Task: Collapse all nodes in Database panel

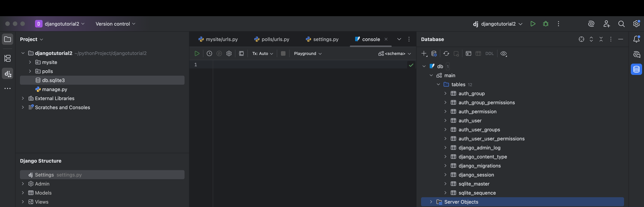Action: (x=601, y=39)
